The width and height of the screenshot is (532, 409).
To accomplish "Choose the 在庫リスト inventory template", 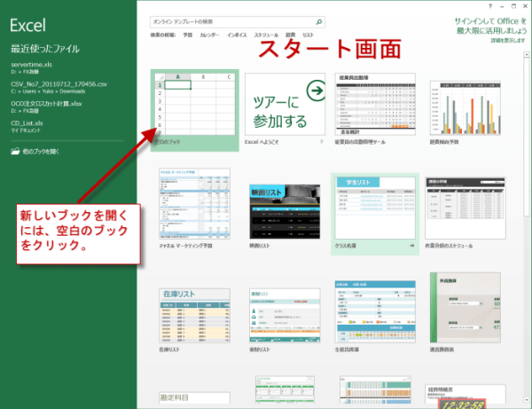I will pyautogui.click(x=195, y=316).
